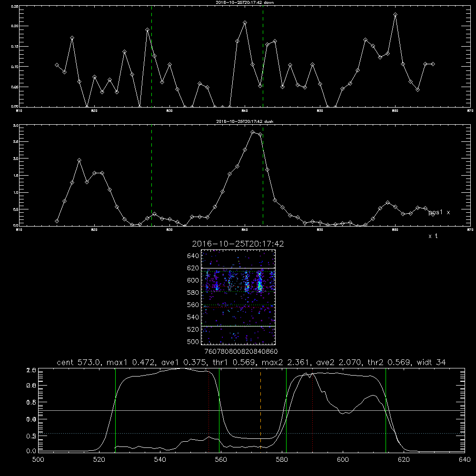476x476 pixels.
Task: Click the colored heatmap image
Action: click(238, 297)
